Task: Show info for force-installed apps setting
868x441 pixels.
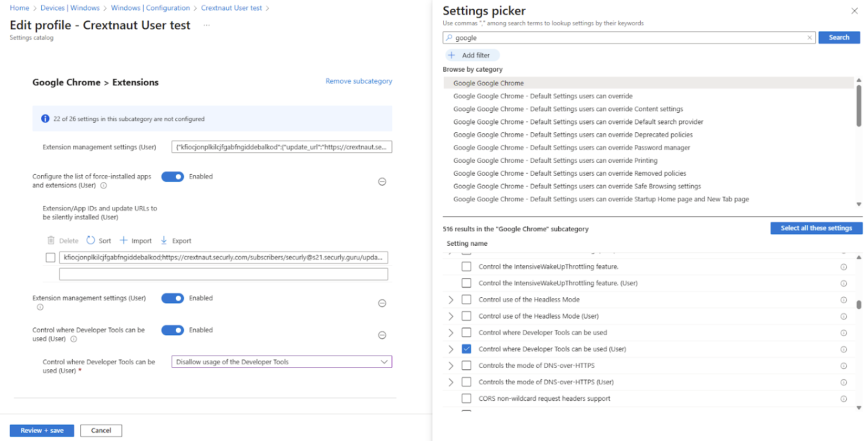Action: pos(104,186)
